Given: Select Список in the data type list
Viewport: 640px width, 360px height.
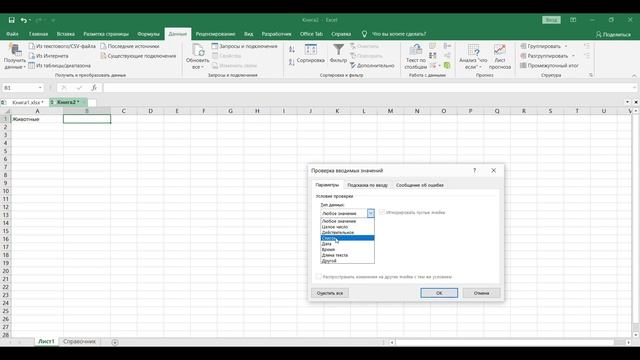Looking at the screenshot, I should point(347,238).
